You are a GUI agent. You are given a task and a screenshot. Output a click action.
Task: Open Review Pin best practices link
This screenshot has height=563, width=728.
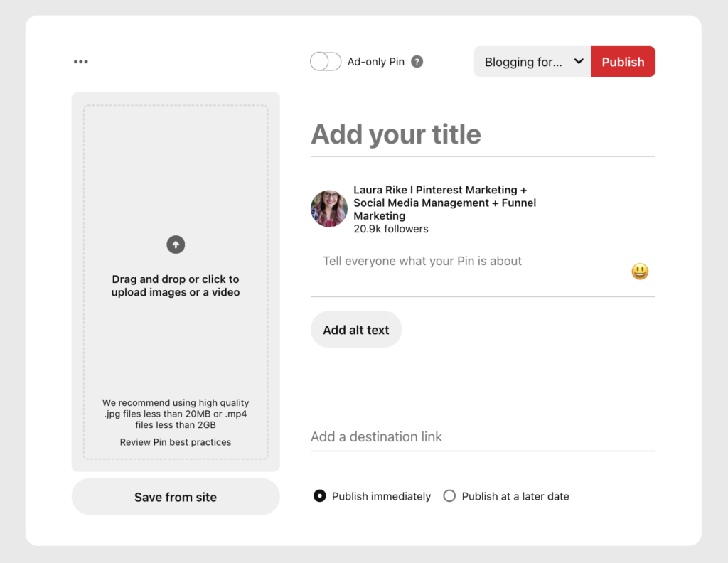coord(175,441)
